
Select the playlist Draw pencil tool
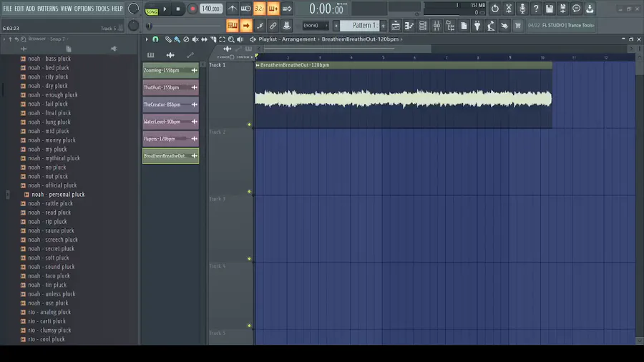pyautogui.click(x=168, y=39)
